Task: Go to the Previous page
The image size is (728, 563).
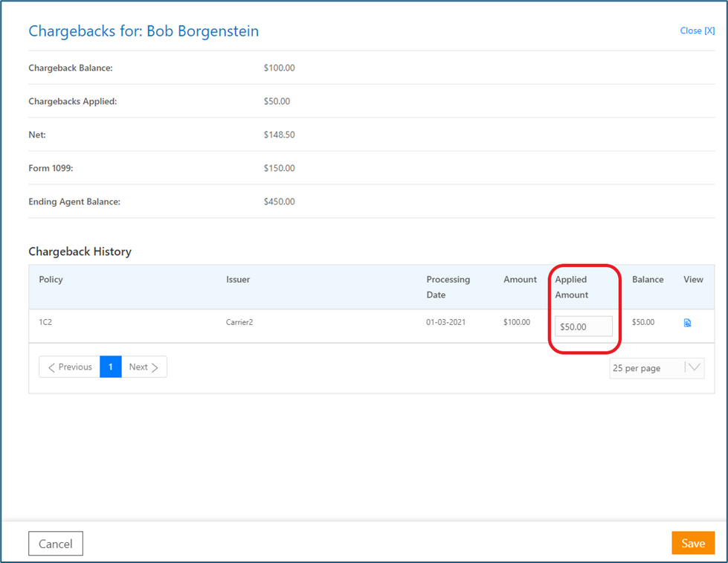Action: point(70,367)
